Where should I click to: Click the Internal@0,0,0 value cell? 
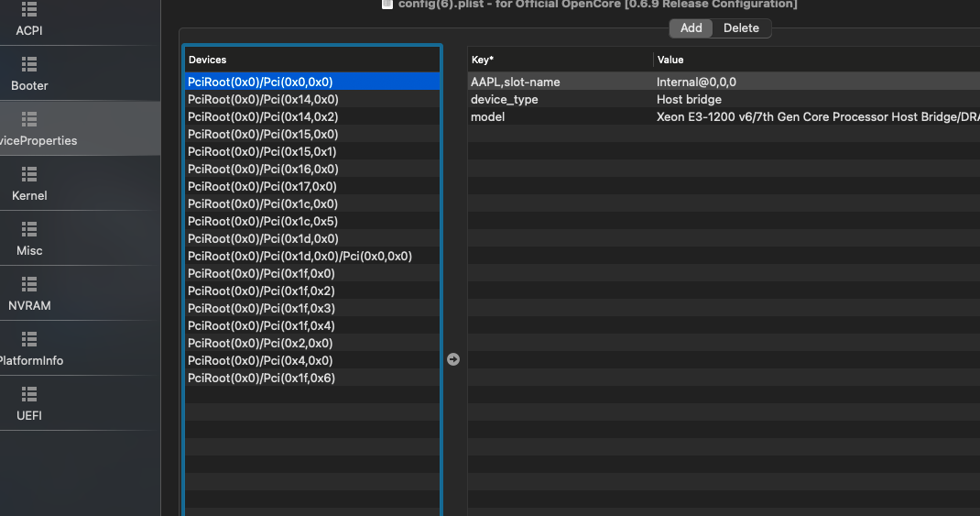click(696, 82)
